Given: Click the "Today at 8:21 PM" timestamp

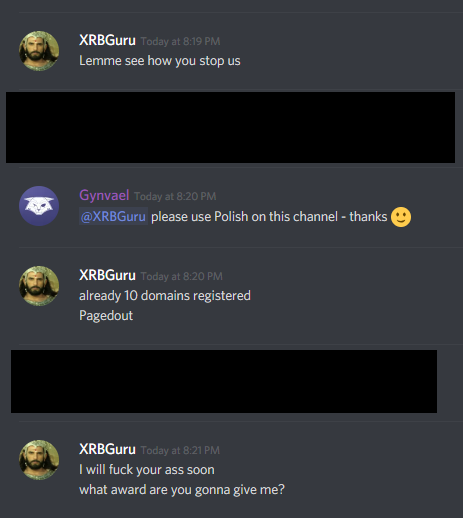Looking at the screenshot, I should pyautogui.click(x=180, y=450).
